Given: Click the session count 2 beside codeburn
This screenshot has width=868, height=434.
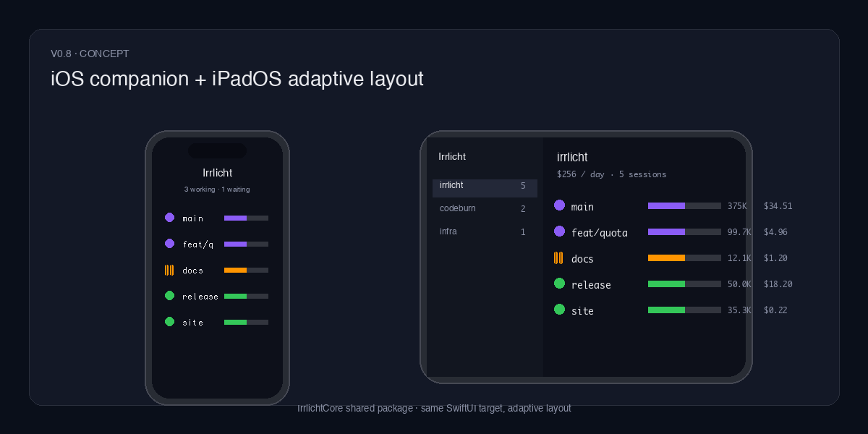Looking at the screenshot, I should click(523, 209).
